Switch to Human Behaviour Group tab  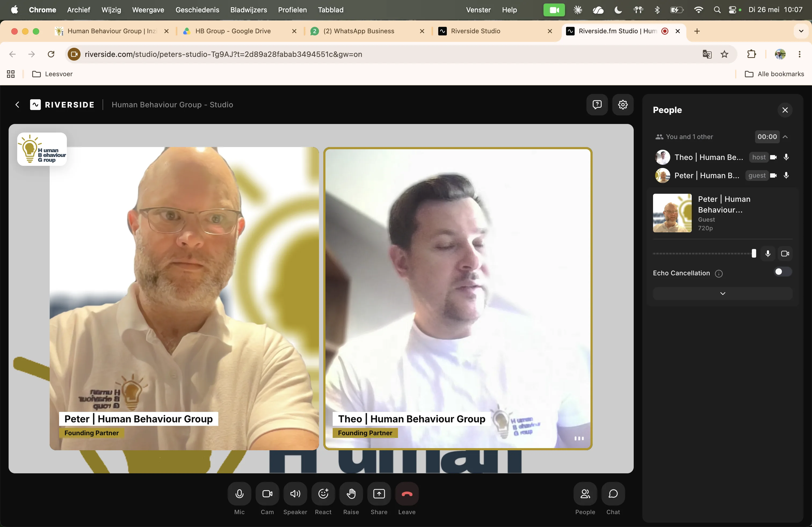pyautogui.click(x=112, y=31)
